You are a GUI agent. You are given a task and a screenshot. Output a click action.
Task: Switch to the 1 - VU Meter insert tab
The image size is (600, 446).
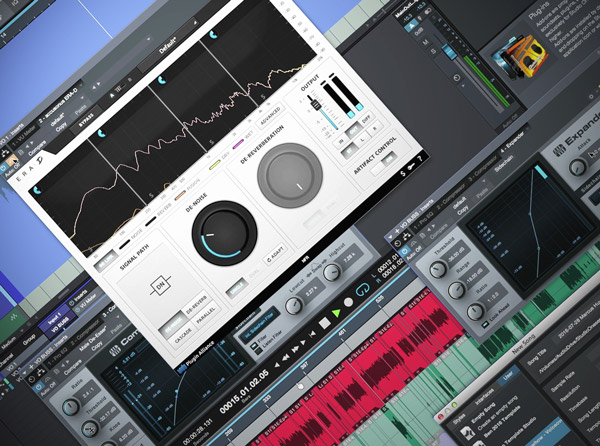click(x=24, y=135)
